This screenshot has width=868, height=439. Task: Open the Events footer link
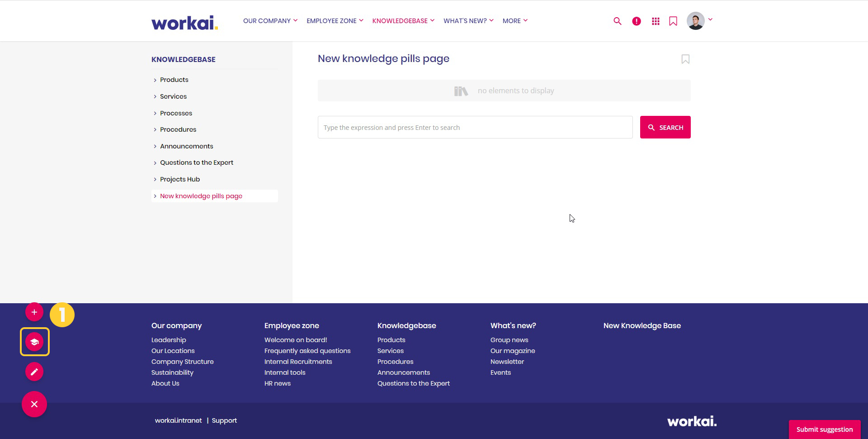pos(501,372)
